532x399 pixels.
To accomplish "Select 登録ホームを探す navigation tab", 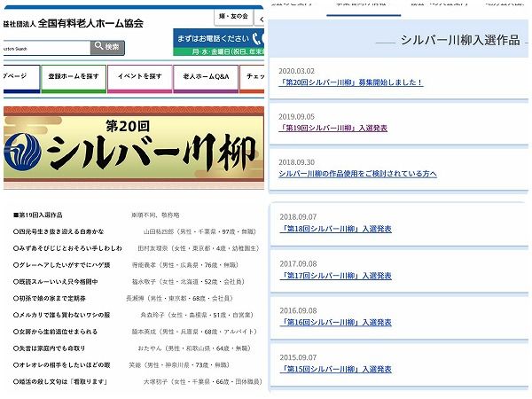I will (74, 79).
